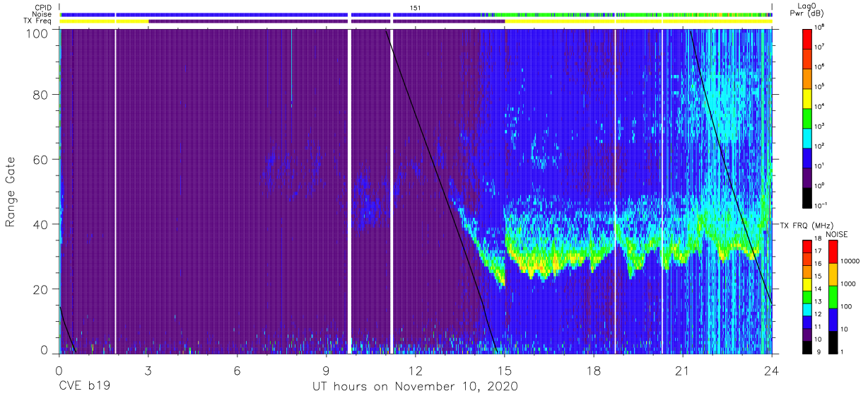Click the x-axis tick label 3
868x401 pixels.
point(148,371)
